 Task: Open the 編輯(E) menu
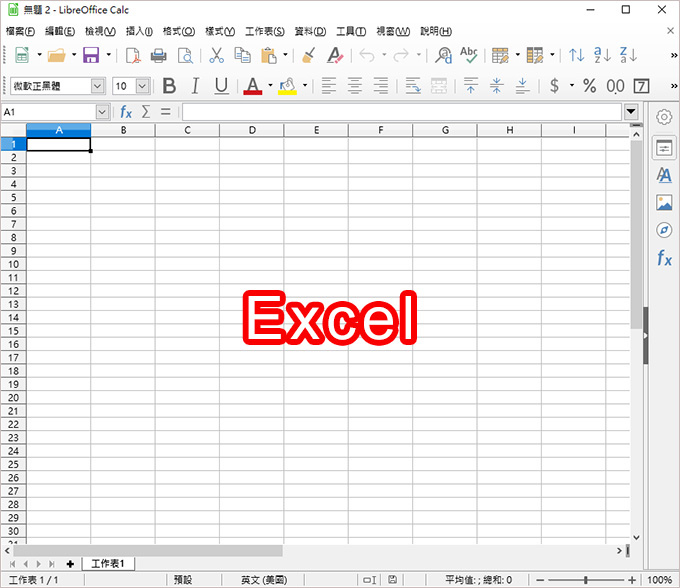[60, 31]
